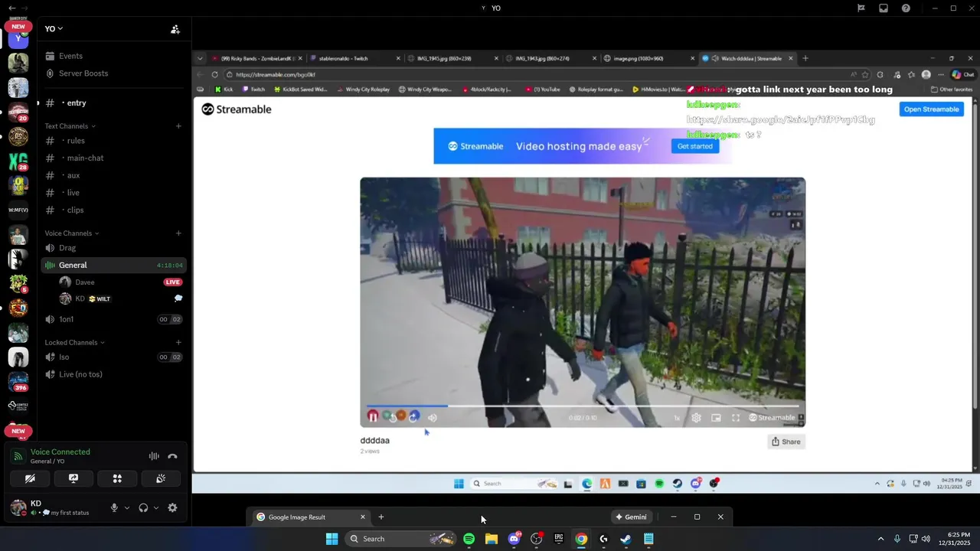Open headphone output options arrow
Viewport: 980px width, 551px height.
click(156, 507)
